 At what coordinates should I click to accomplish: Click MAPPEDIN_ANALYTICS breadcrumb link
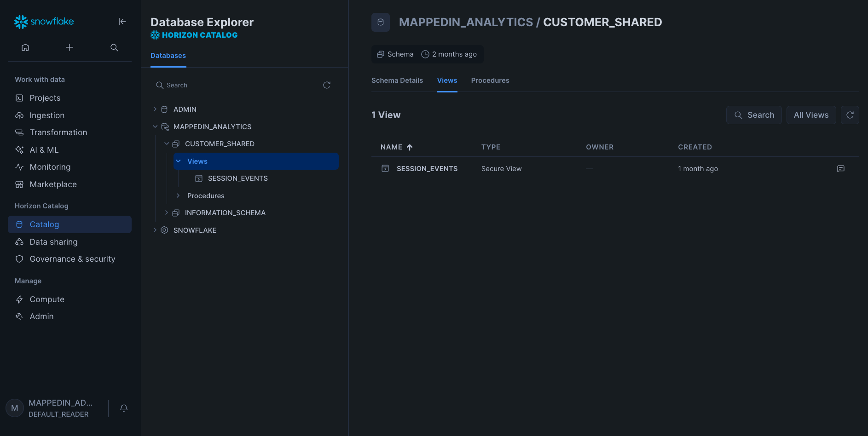466,22
